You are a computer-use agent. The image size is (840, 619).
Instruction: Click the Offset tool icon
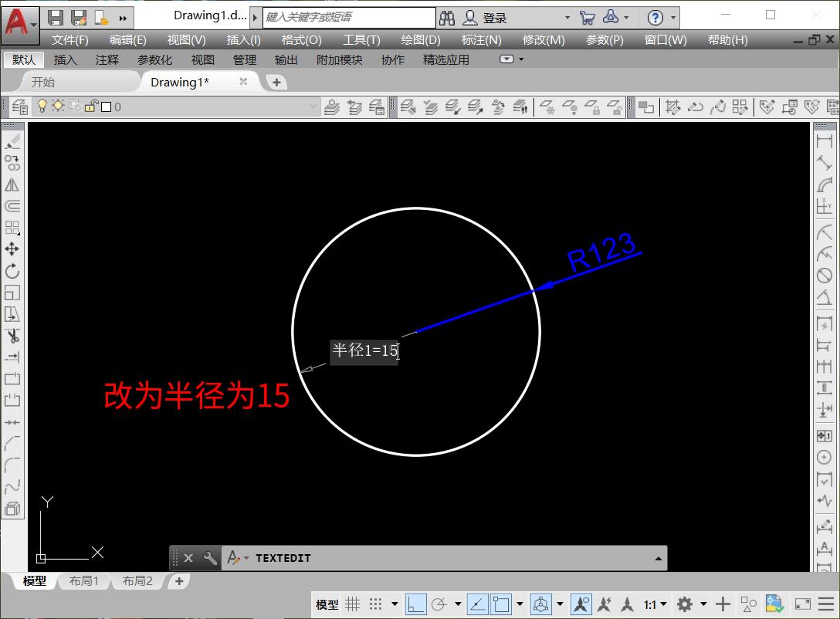point(12,206)
